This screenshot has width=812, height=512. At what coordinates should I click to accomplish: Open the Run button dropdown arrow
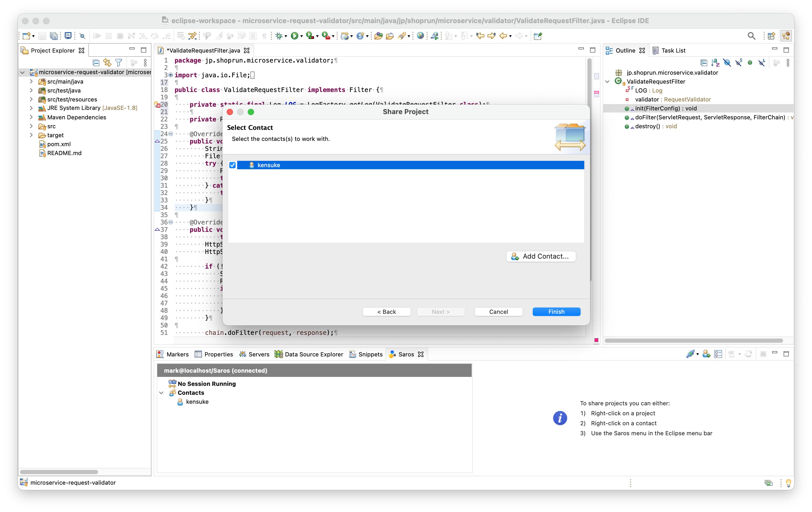coord(301,36)
